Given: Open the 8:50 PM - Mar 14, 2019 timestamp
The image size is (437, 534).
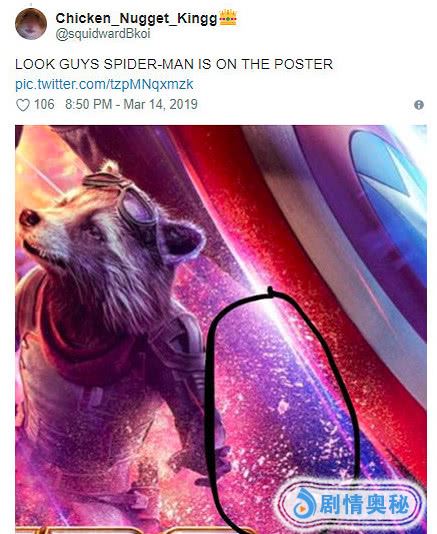Looking at the screenshot, I should click(131, 104).
